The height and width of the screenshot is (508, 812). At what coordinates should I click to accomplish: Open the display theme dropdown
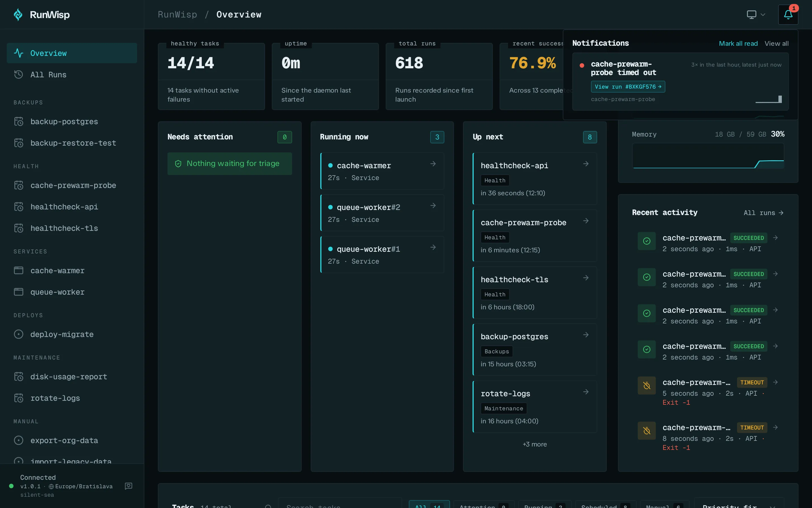point(756,14)
